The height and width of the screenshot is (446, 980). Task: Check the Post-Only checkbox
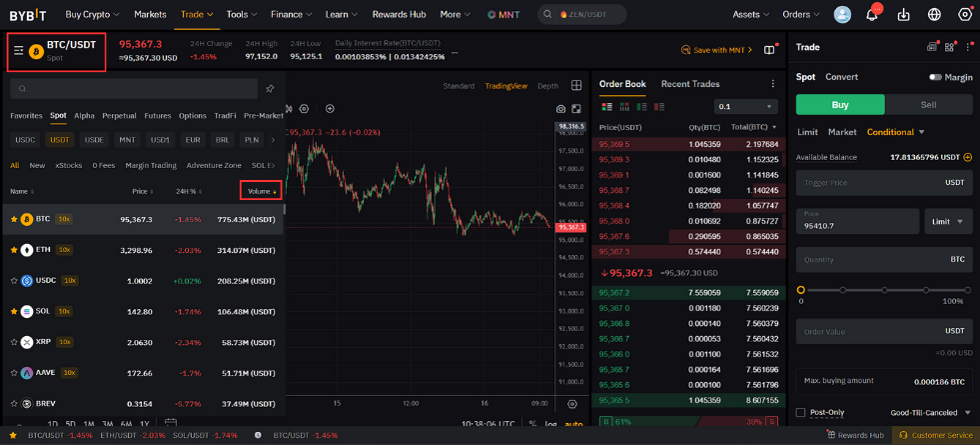(800, 413)
